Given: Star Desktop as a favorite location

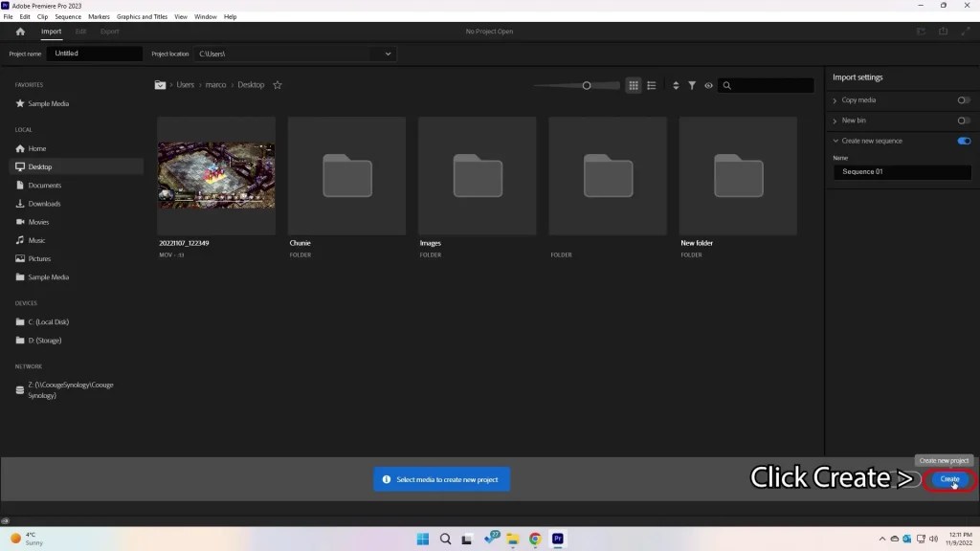Looking at the screenshot, I should point(278,85).
